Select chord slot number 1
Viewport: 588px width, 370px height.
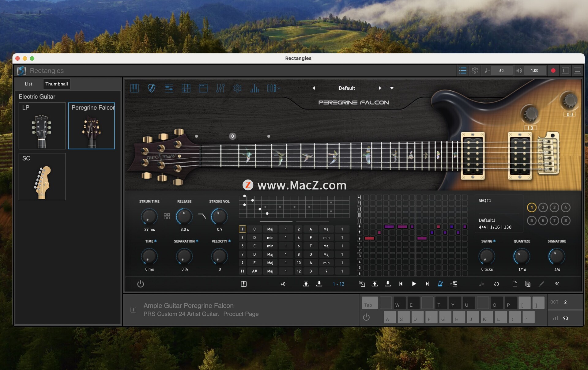point(242,229)
